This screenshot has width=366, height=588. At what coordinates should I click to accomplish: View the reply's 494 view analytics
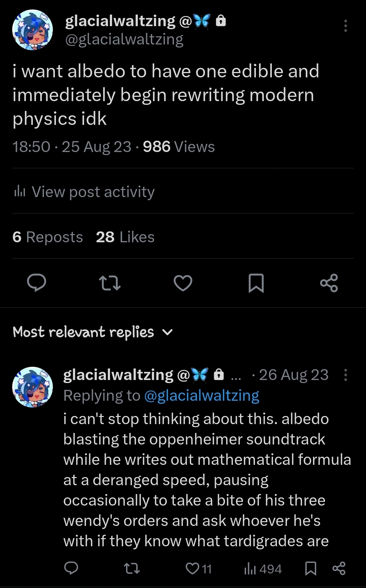(x=263, y=569)
